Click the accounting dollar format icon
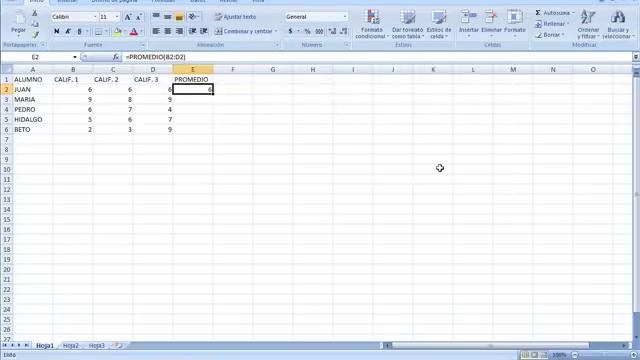 coord(290,31)
